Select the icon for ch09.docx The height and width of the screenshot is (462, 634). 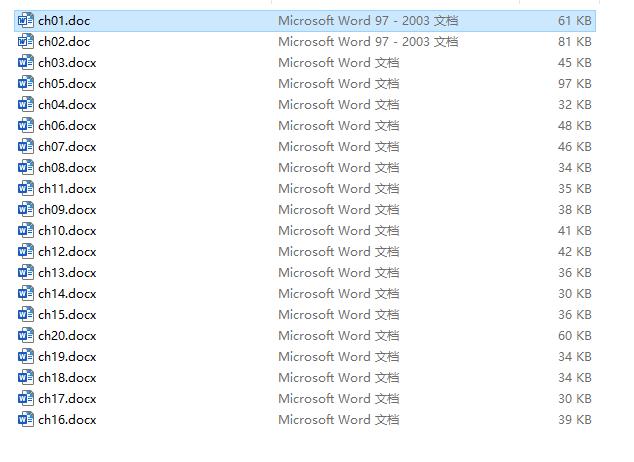(x=25, y=209)
